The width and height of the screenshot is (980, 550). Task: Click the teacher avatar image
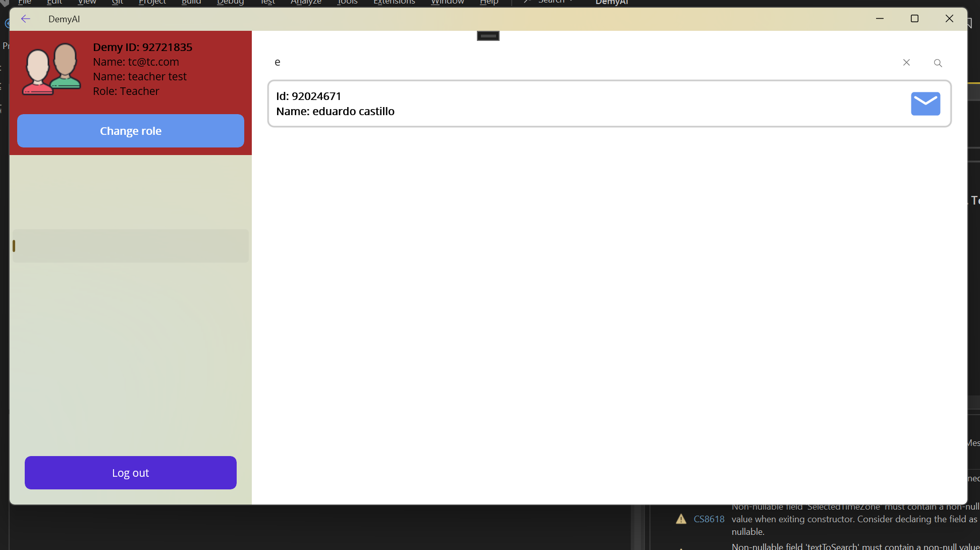click(51, 69)
